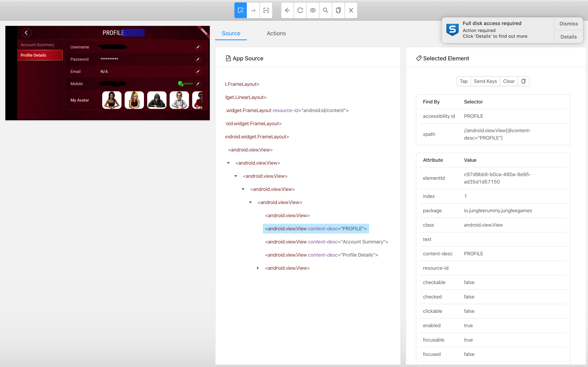Collapse the topmost expanded android.view.View triangle
The width and height of the screenshot is (588, 367).
[x=228, y=163]
